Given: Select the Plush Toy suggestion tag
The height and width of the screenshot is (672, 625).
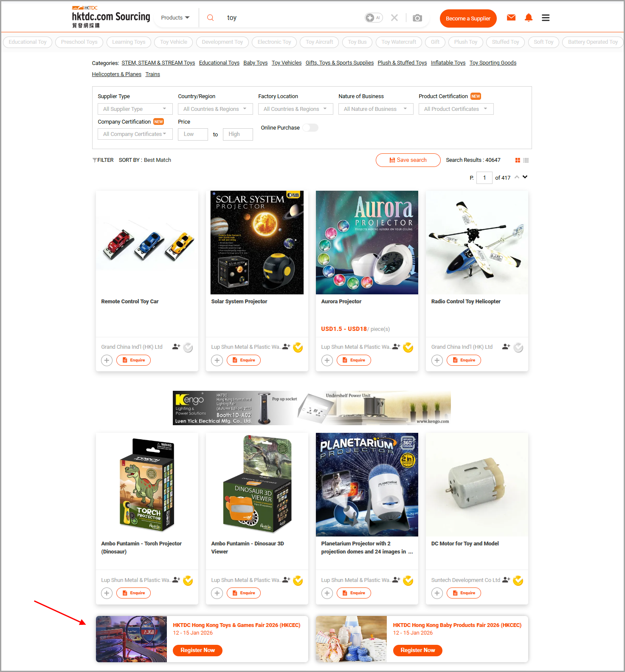Looking at the screenshot, I should (465, 42).
